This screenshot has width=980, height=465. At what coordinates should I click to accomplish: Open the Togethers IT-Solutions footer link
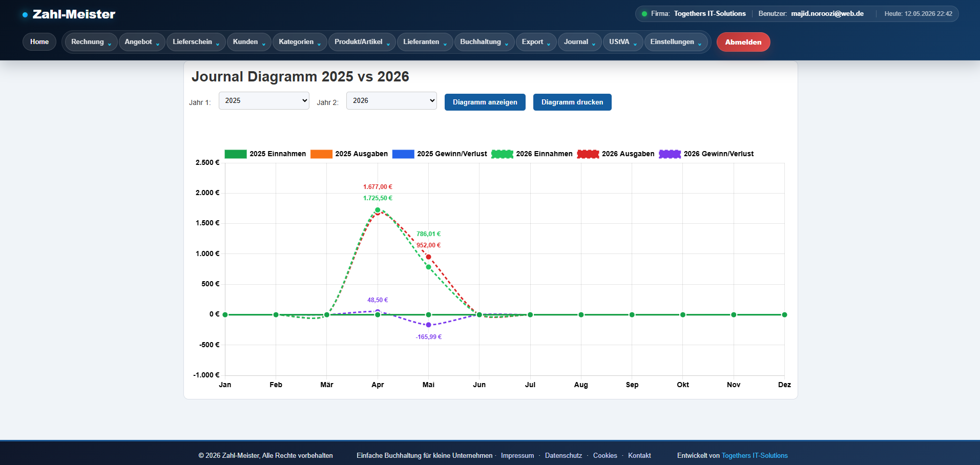point(755,455)
